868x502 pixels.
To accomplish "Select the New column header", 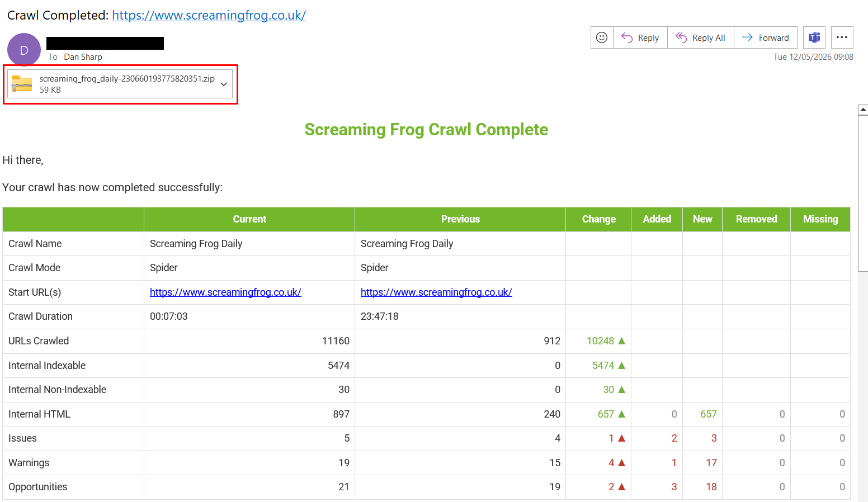I will pyautogui.click(x=702, y=219).
